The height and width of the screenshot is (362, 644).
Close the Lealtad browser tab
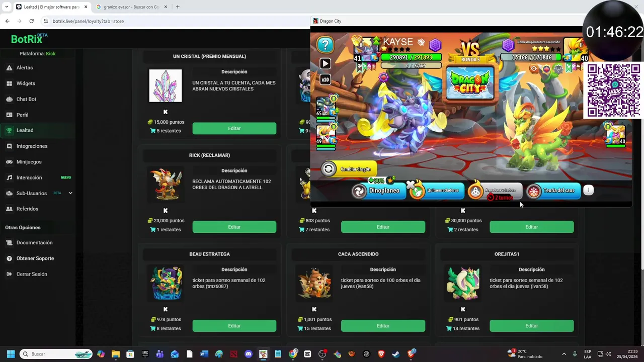(x=85, y=7)
